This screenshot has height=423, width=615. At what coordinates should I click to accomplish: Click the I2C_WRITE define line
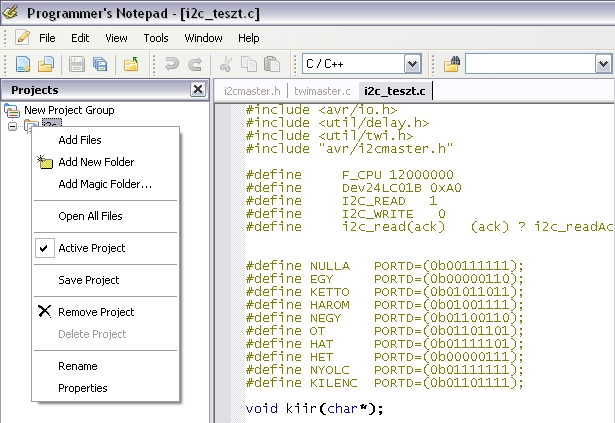click(346, 214)
